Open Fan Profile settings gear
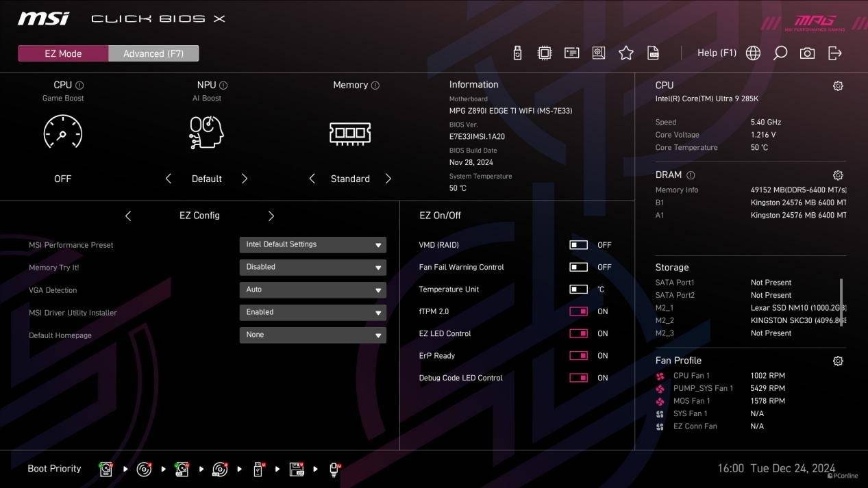The height and width of the screenshot is (488, 868). coord(838,361)
